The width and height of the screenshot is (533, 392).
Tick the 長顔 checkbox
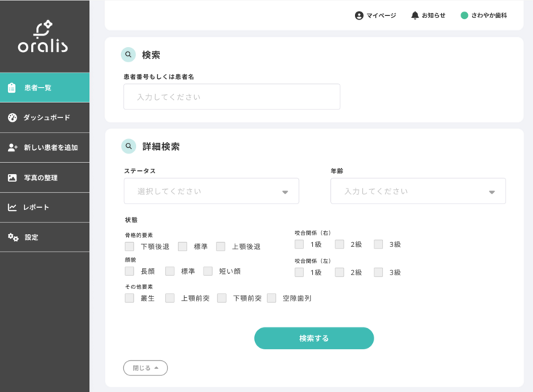[130, 271]
